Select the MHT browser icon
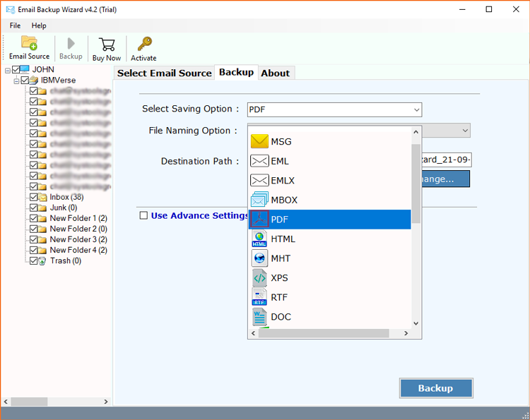530x420 pixels. (x=259, y=258)
